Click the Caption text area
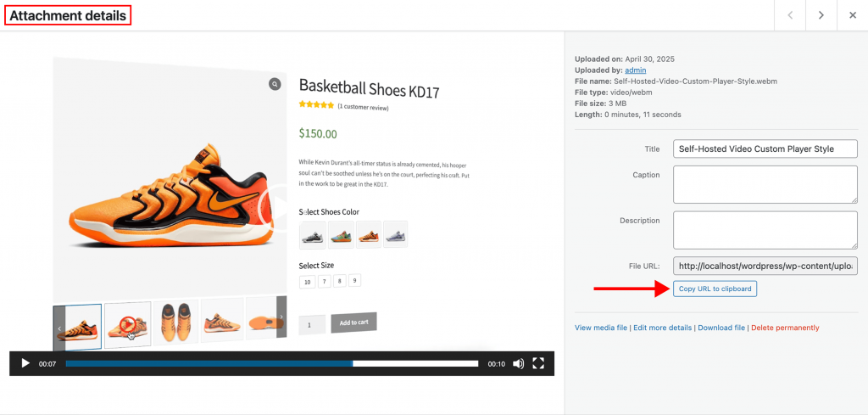The width and height of the screenshot is (868, 415). pyautogui.click(x=765, y=184)
